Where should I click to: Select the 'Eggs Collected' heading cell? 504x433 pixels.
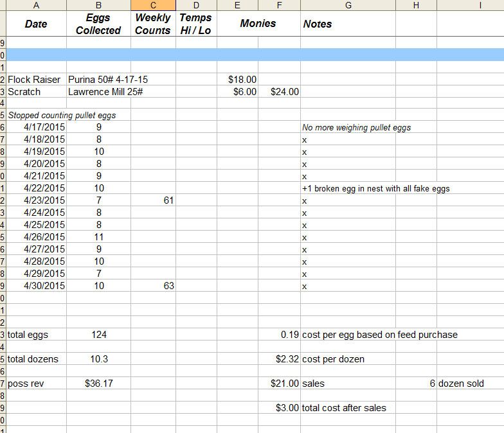(x=98, y=24)
